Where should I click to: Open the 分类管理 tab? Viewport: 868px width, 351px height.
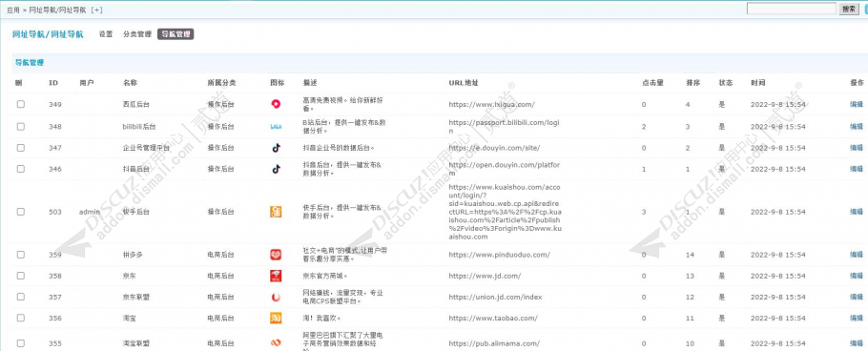[x=136, y=34]
